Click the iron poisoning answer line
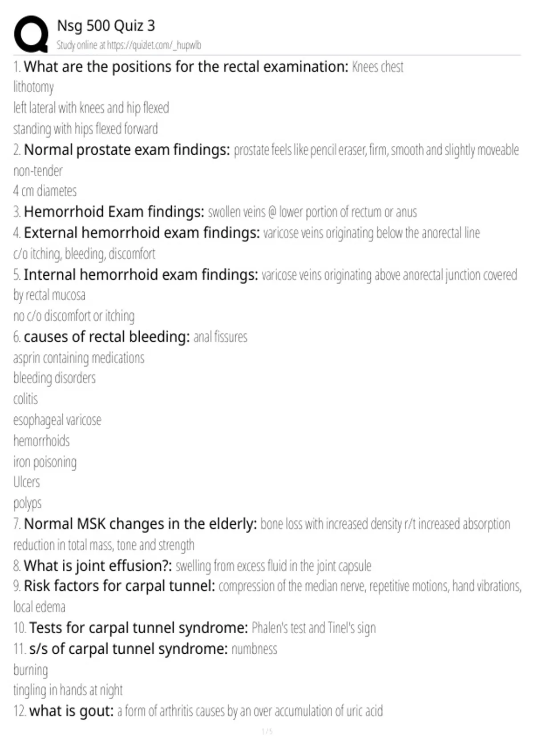Viewport: 534px width, 756px height. [x=45, y=462]
